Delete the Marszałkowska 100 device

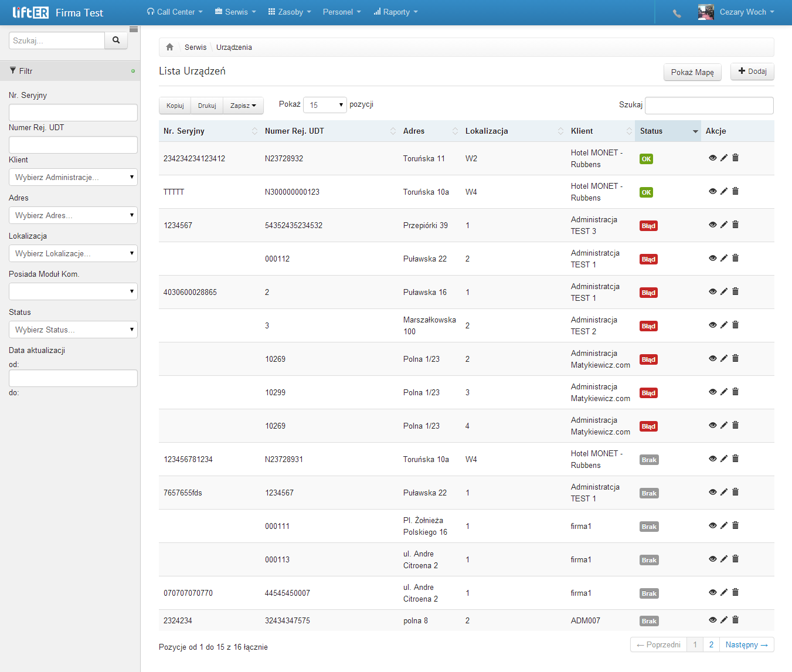[735, 325]
